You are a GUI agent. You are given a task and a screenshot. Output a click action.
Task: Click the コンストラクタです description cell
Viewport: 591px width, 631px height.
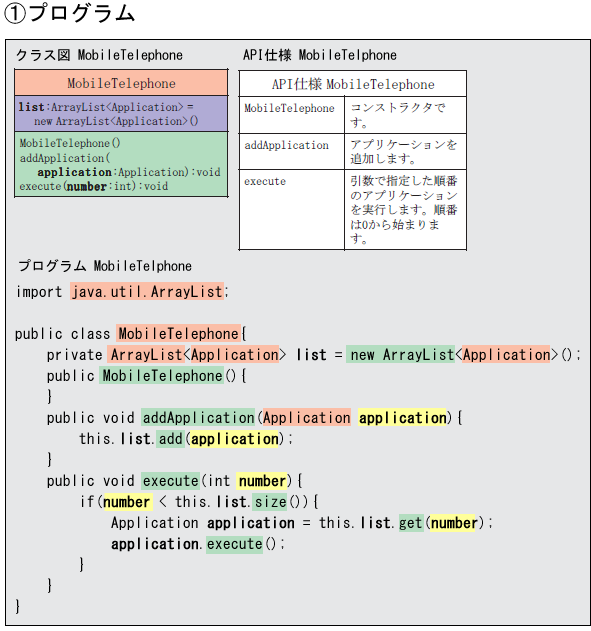click(x=405, y=115)
